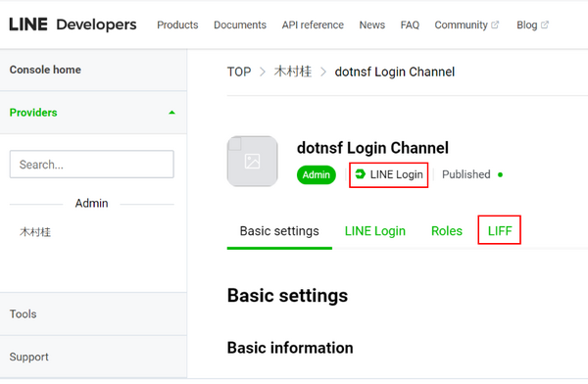The height and width of the screenshot is (384, 588).
Task: Select provider 木村桂 in sidebar
Action: click(x=35, y=232)
